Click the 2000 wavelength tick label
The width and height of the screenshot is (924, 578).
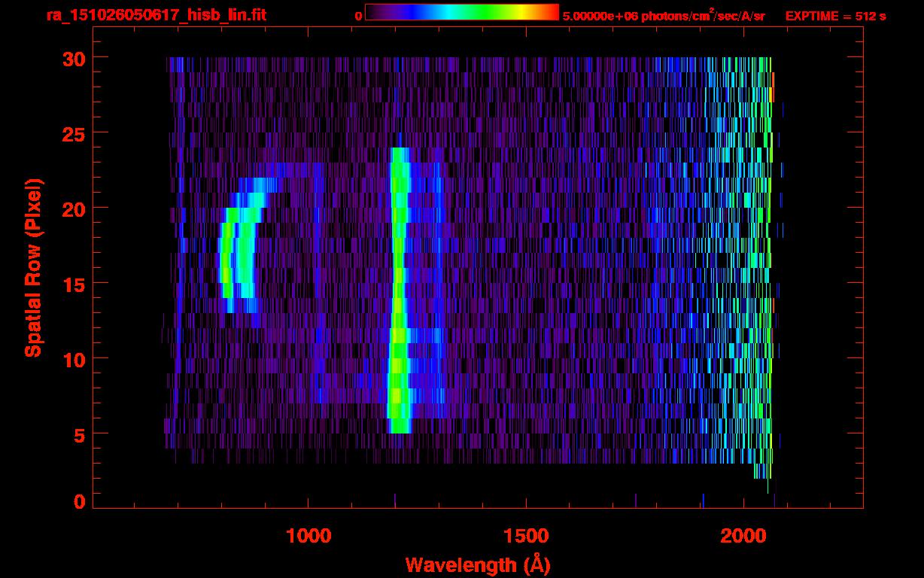pos(743,536)
